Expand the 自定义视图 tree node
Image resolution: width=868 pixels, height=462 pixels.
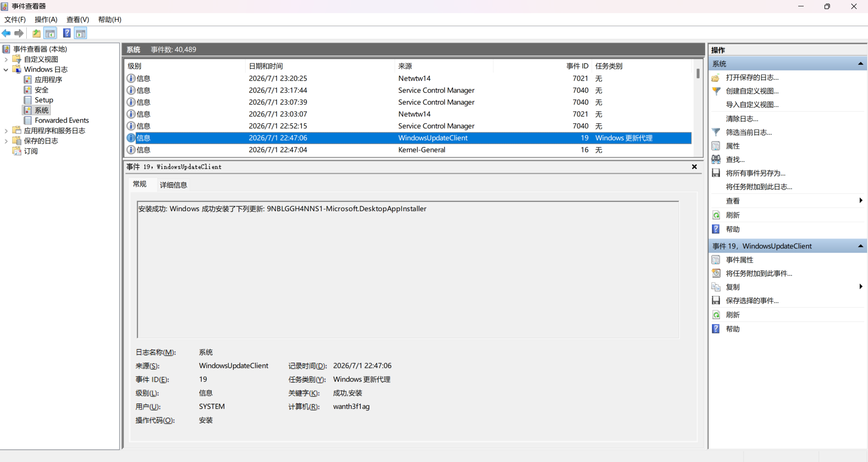coord(6,59)
